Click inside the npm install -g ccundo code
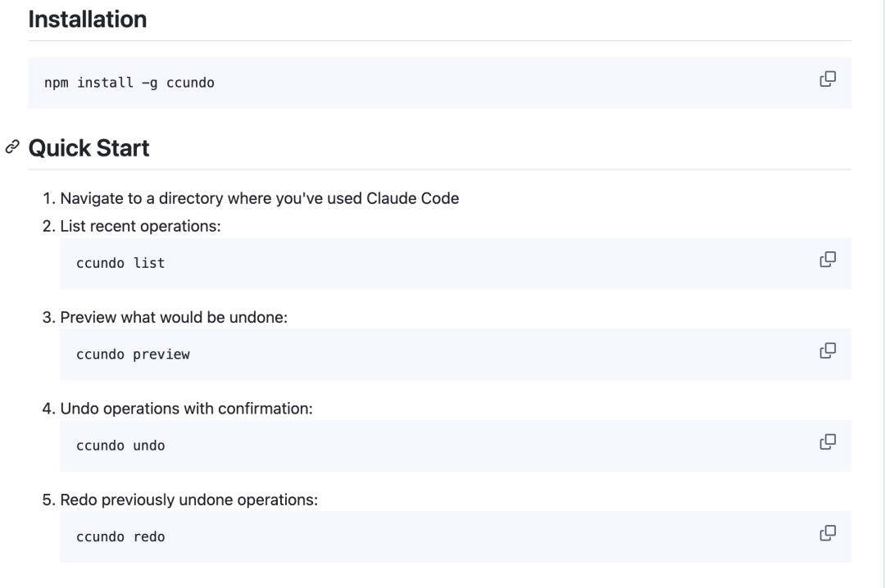This screenshot has width=885, height=588. [x=129, y=83]
